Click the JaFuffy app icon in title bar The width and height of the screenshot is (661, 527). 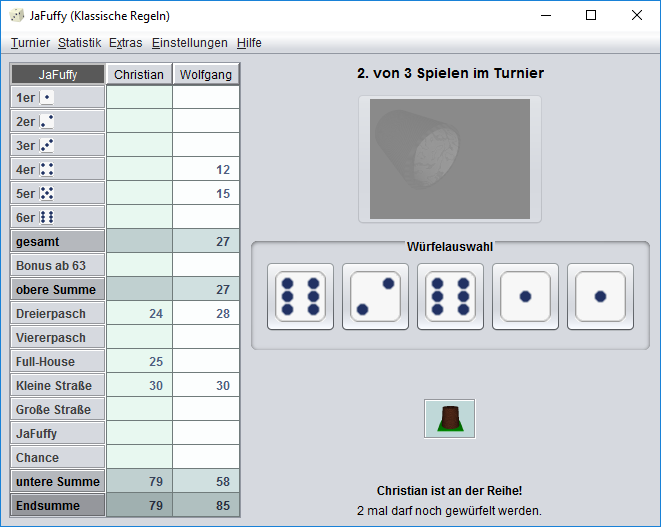click(17, 15)
